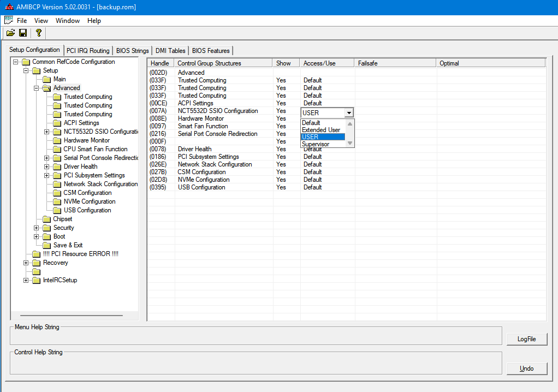Image resolution: width=558 pixels, height=392 pixels.
Task: Click handle (000F) in the table
Action: 158,141
